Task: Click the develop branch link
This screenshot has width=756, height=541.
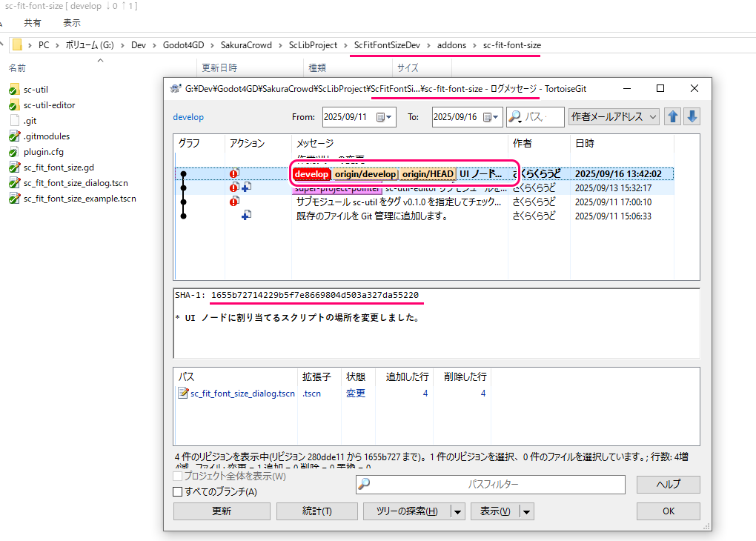Action: click(188, 117)
